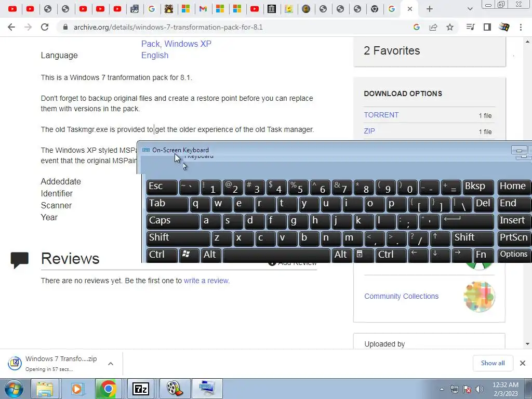Viewport: 532px width, 399px height.
Task: Open Windows Explorer from taskbar
Action: (45, 389)
